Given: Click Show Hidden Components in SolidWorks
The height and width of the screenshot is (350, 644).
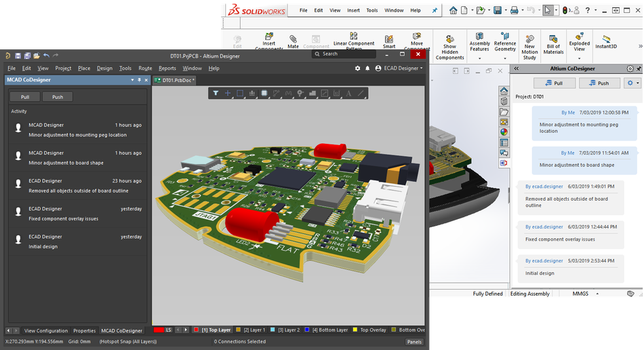Looking at the screenshot, I should click(x=449, y=46).
